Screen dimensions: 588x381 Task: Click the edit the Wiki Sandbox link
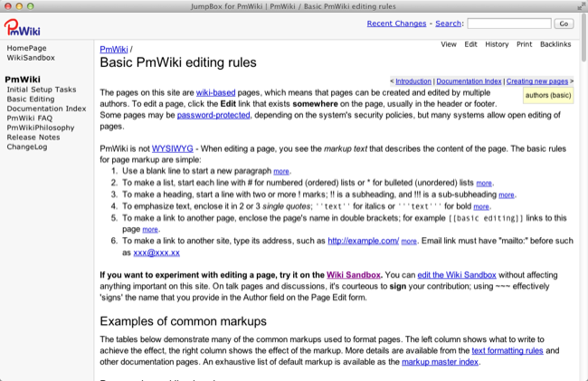pos(457,275)
